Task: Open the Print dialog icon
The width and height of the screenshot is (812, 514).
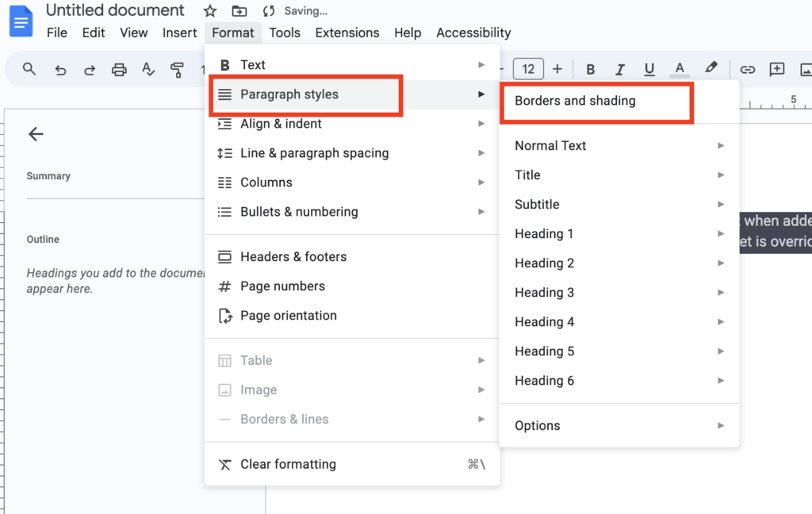Action: 119,69
